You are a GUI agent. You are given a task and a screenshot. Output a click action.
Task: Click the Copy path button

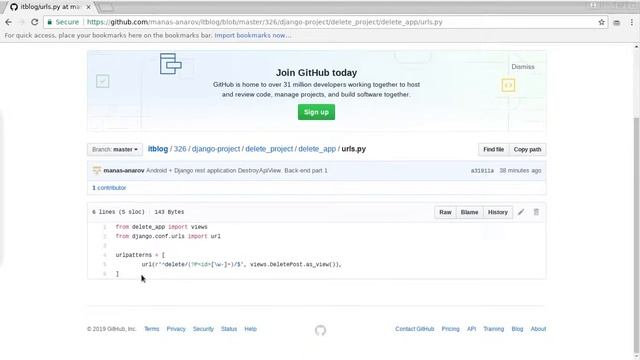(527, 149)
